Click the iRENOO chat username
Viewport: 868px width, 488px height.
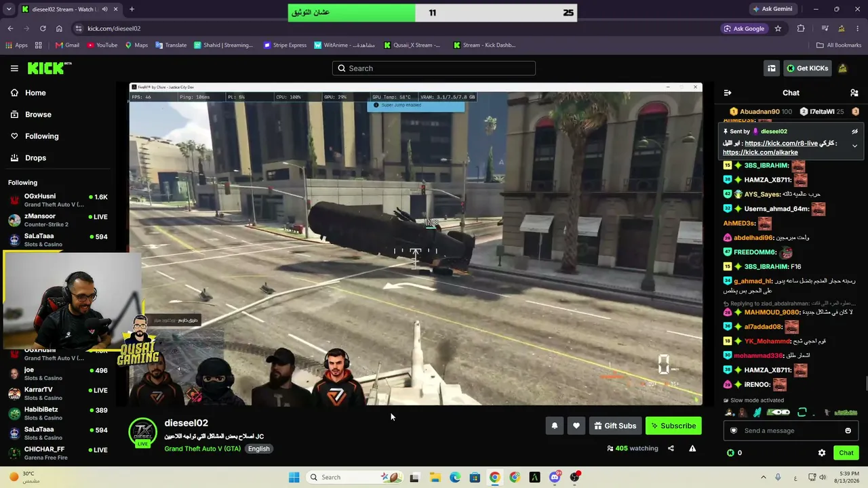(x=757, y=385)
